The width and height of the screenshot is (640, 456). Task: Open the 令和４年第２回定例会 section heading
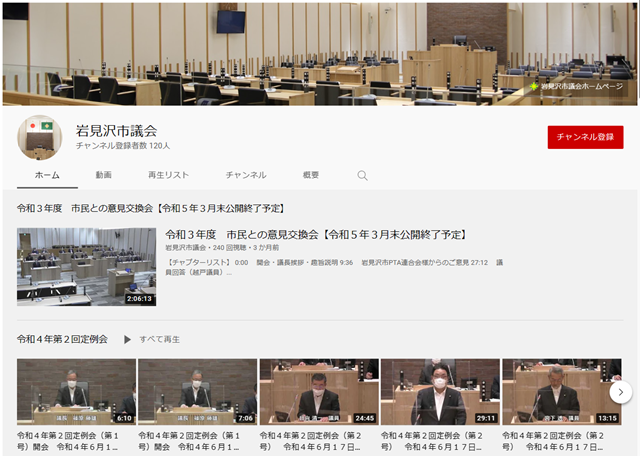[62, 339]
